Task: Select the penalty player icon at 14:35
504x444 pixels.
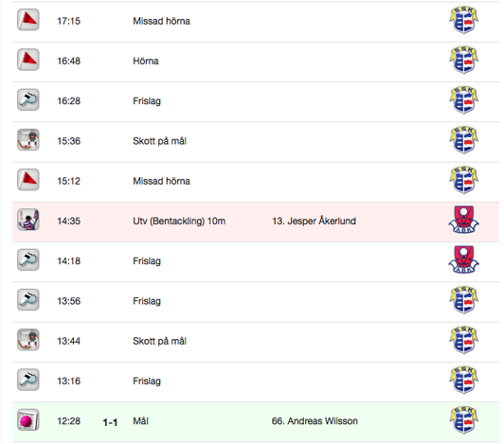Action: 28,220
